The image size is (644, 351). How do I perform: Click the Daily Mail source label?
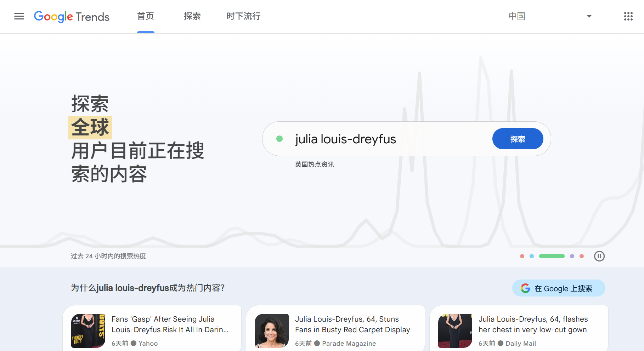(521, 344)
